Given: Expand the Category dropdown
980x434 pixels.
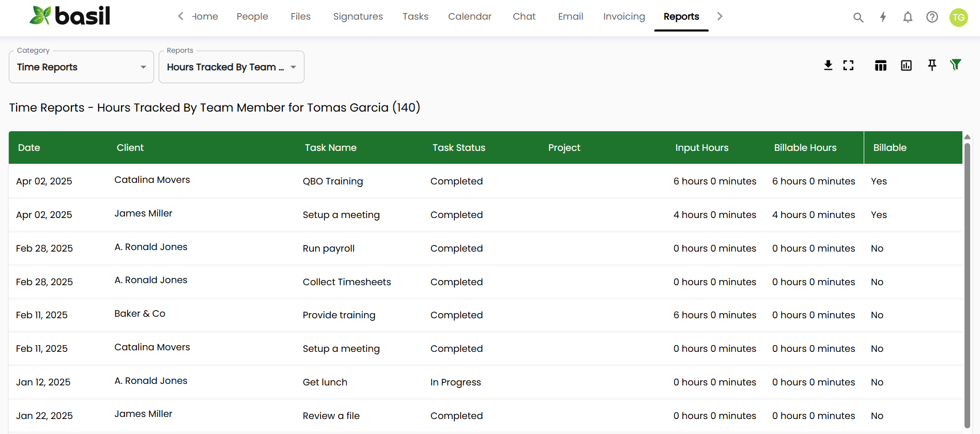Looking at the screenshot, I should 81,67.
